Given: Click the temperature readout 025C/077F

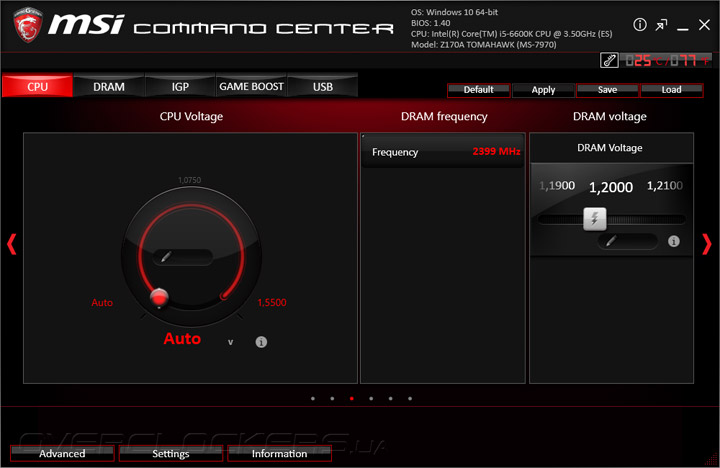Looking at the screenshot, I should (x=666, y=60).
